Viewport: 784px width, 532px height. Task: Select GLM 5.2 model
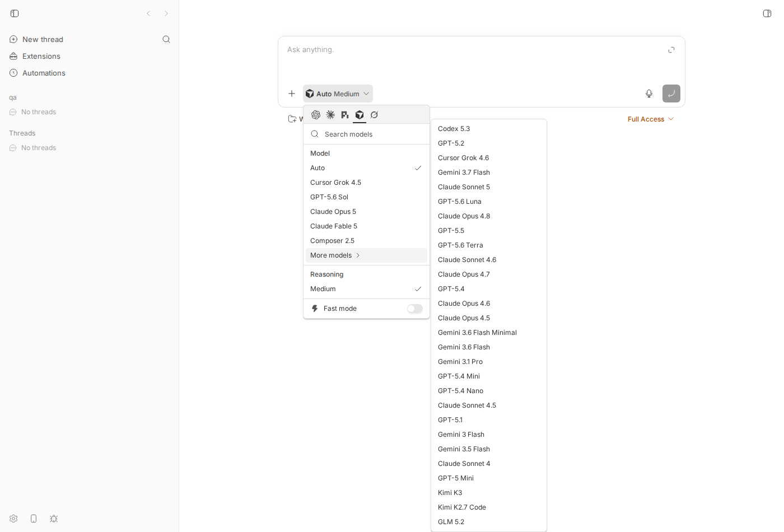489,522
